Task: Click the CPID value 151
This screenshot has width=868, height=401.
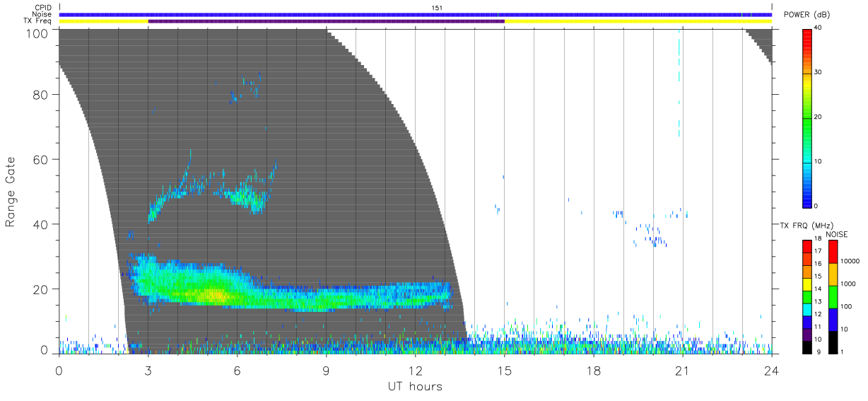Action: click(x=437, y=8)
